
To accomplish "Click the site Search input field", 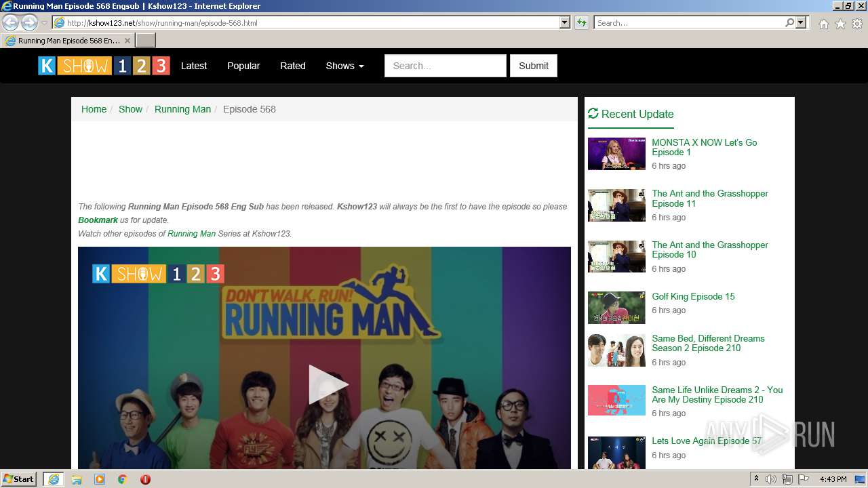I will (x=446, y=66).
